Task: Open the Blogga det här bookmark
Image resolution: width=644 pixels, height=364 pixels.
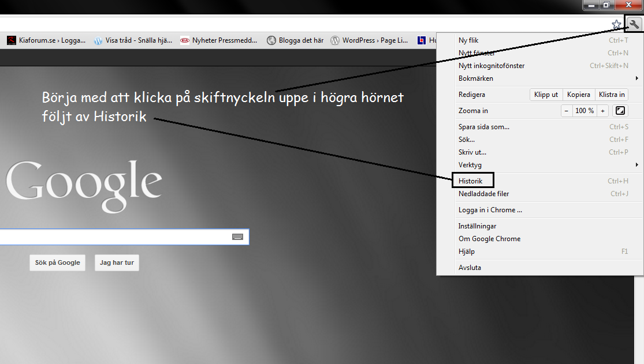Action: [295, 40]
